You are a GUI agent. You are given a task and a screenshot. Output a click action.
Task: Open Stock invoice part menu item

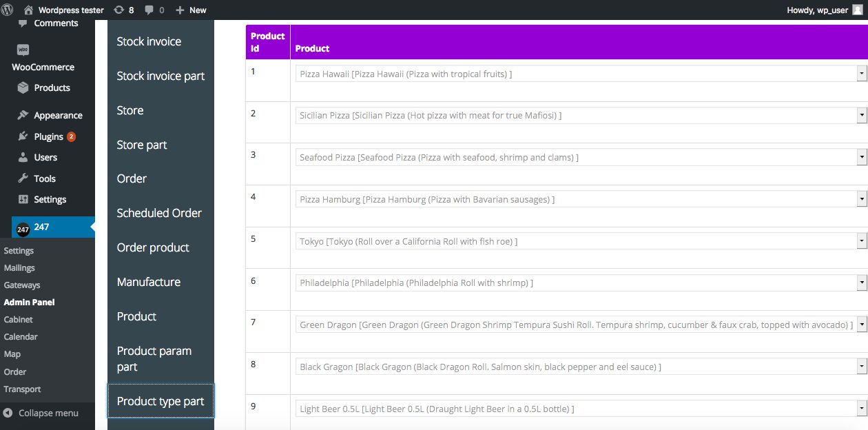pyautogui.click(x=161, y=76)
